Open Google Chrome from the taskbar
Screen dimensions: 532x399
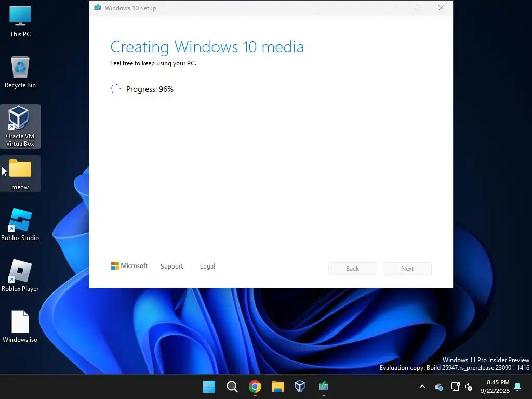[255, 387]
